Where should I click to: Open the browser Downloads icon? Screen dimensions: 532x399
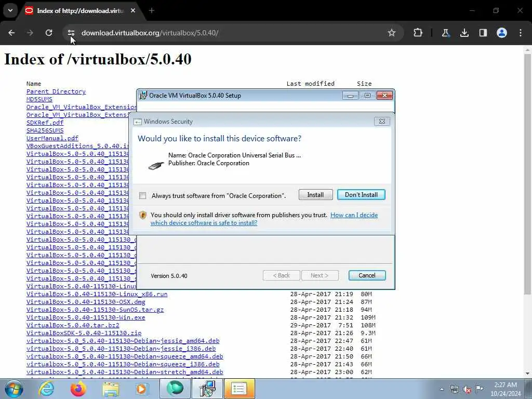[x=464, y=33]
